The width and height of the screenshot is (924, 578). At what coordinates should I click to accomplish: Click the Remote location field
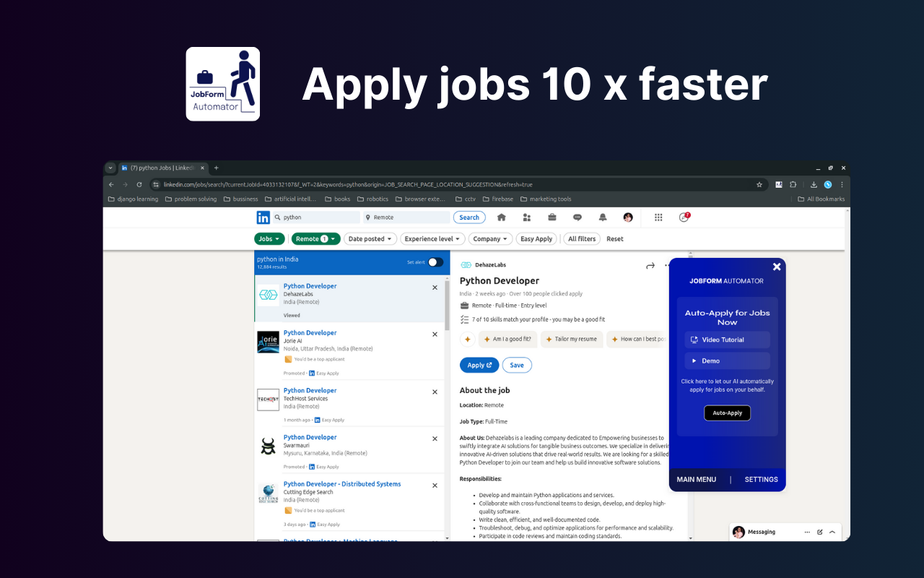pyautogui.click(x=406, y=217)
